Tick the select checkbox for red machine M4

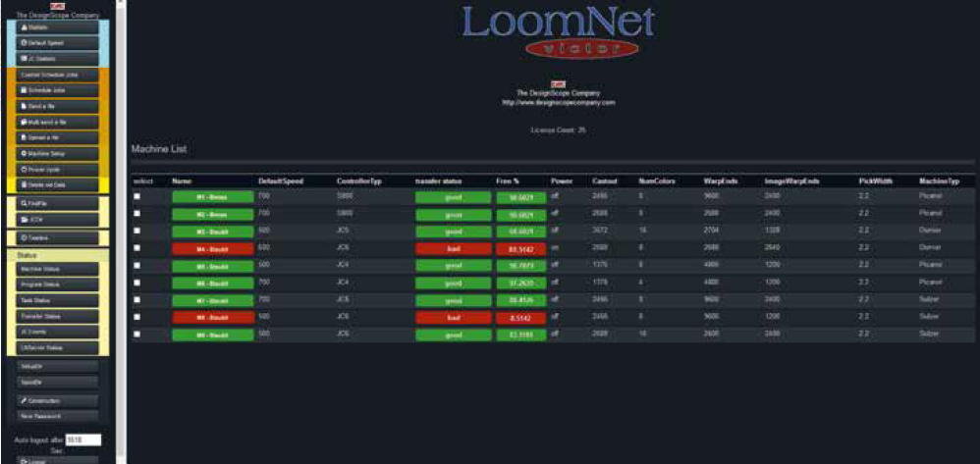coord(136,248)
